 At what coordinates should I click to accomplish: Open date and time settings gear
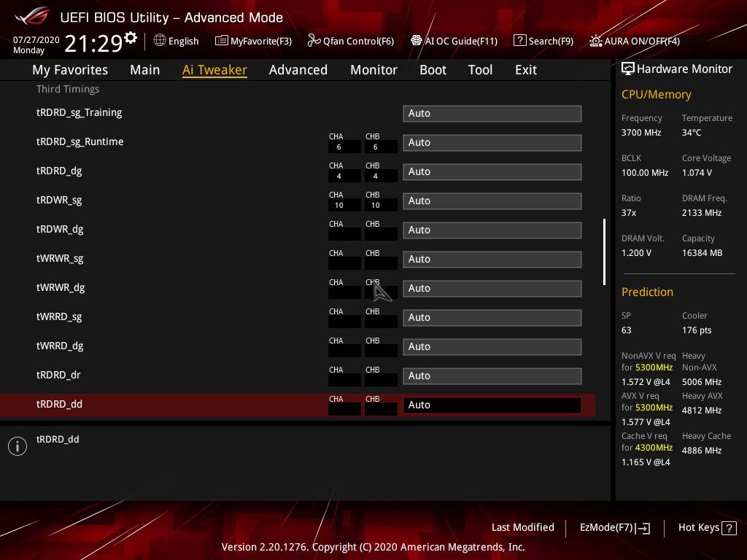coord(131,38)
